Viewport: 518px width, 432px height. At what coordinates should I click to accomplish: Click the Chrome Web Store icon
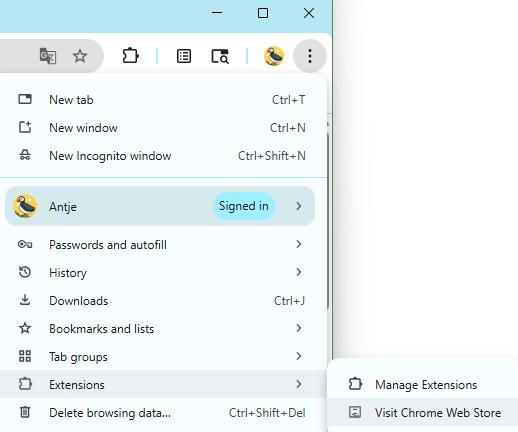[355, 412]
